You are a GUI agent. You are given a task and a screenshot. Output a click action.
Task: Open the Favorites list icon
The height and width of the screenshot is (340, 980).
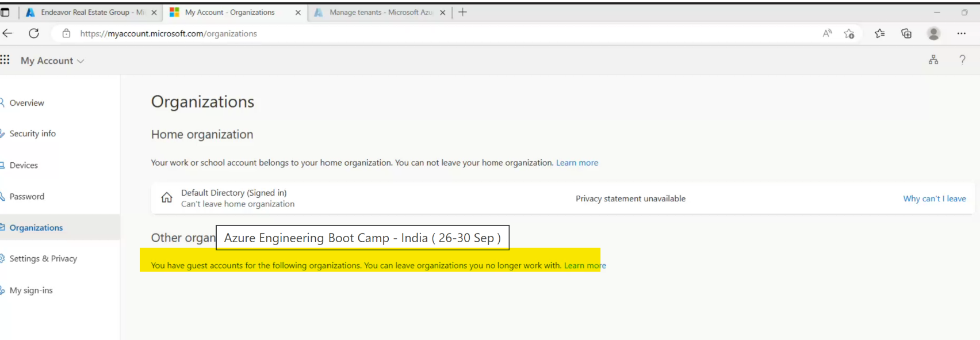879,33
